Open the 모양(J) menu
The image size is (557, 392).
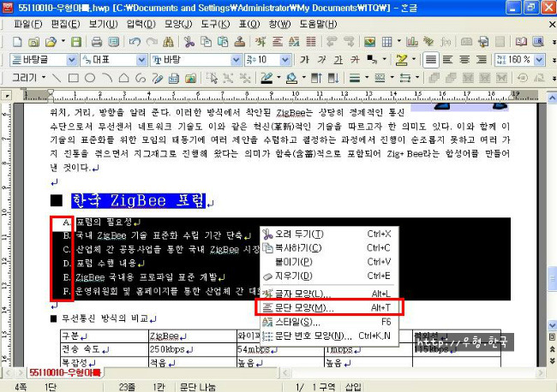point(178,24)
